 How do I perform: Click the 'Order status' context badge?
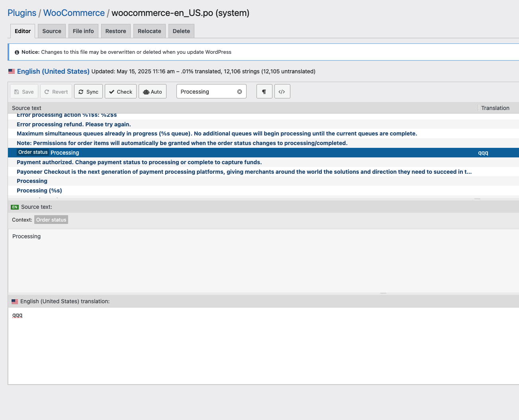pyautogui.click(x=51, y=220)
